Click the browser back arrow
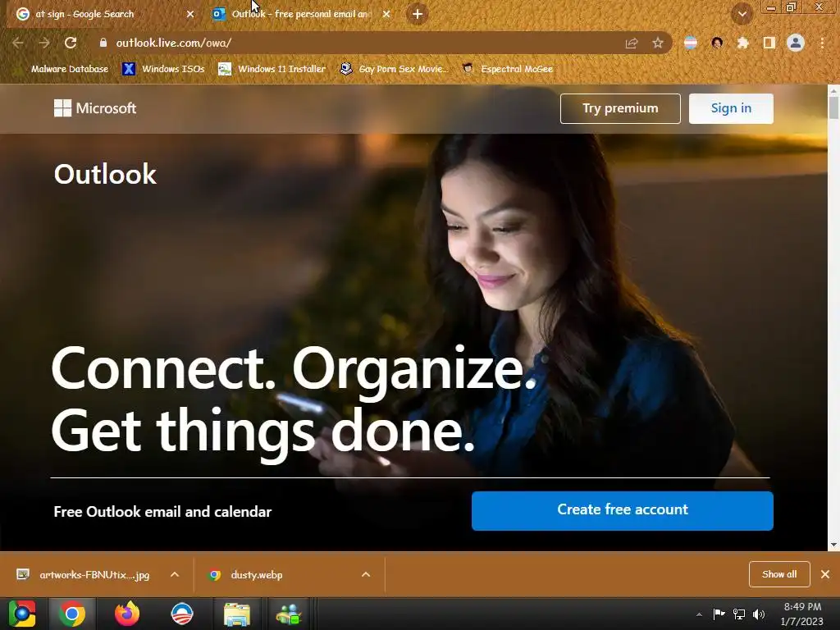The height and width of the screenshot is (630, 840). [18, 43]
